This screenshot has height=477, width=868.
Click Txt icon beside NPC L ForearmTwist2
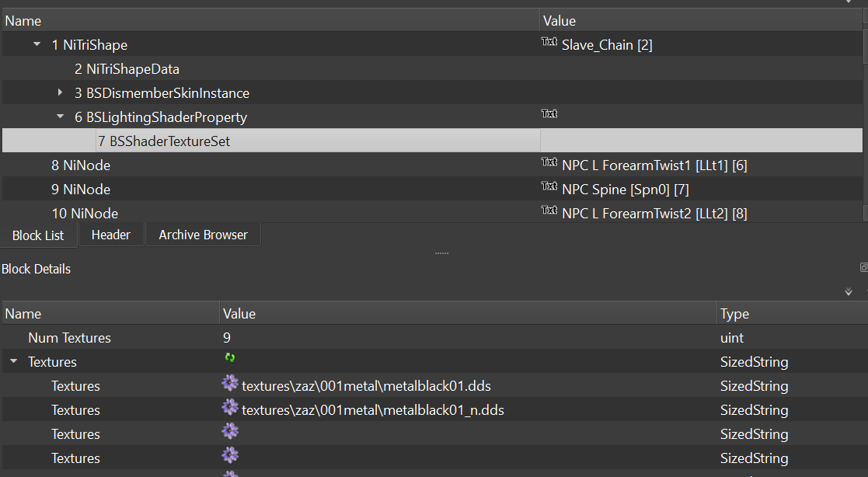[x=549, y=210]
